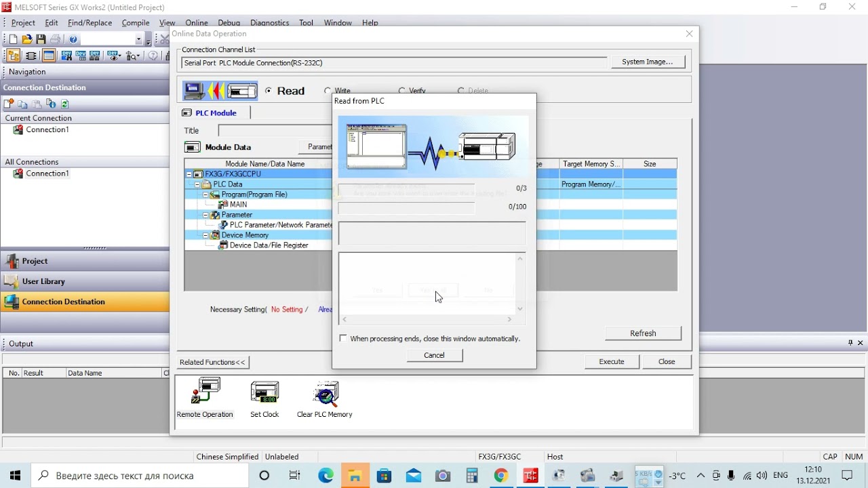Open the Find/Replace menu
Image resolution: width=868 pixels, height=488 pixels.
pos(90,23)
